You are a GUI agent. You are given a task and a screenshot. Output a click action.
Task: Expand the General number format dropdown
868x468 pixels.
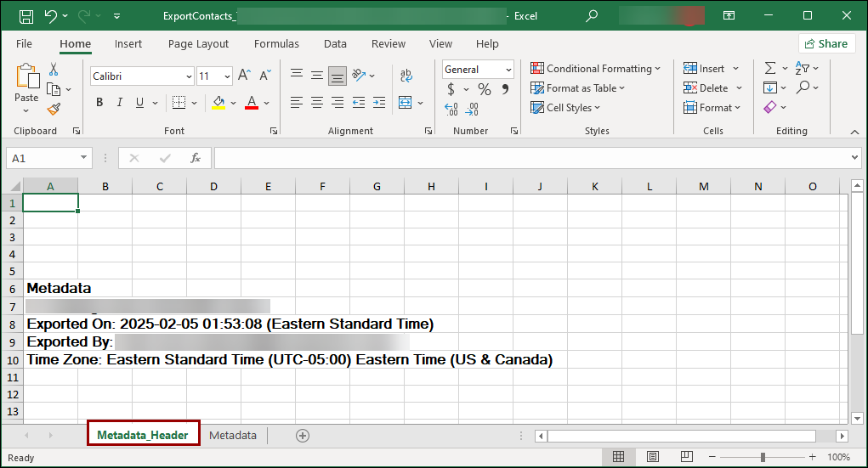pos(508,70)
